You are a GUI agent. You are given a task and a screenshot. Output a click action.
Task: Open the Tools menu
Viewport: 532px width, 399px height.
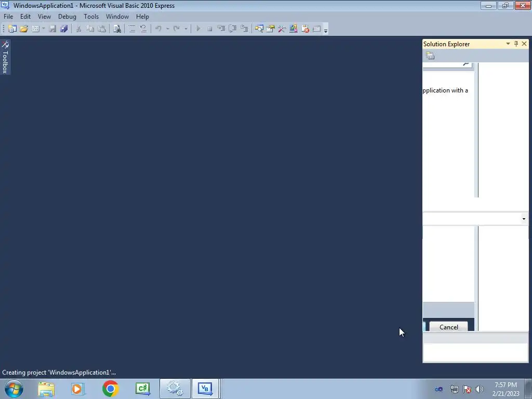click(91, 16)
